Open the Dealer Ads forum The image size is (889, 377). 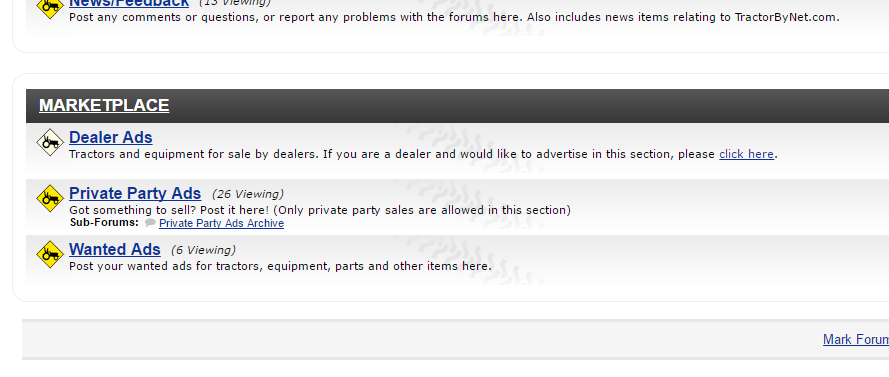tap(111, 138)
